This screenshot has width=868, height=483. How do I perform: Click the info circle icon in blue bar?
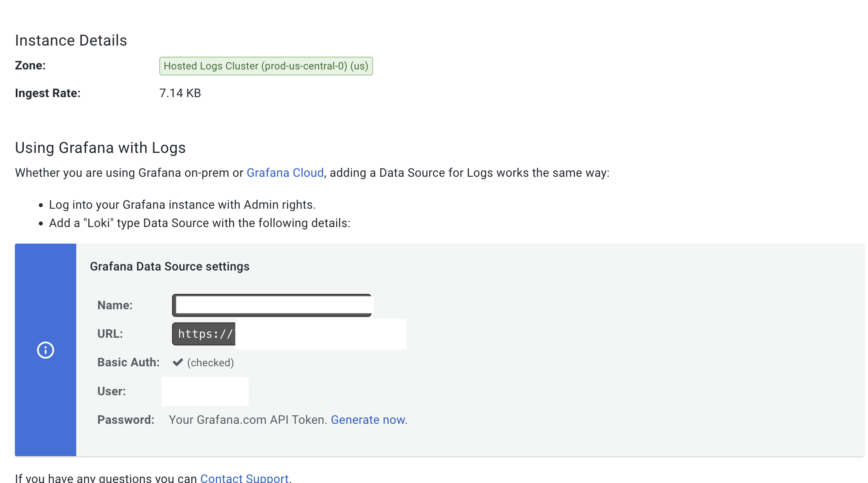point(46,350)
